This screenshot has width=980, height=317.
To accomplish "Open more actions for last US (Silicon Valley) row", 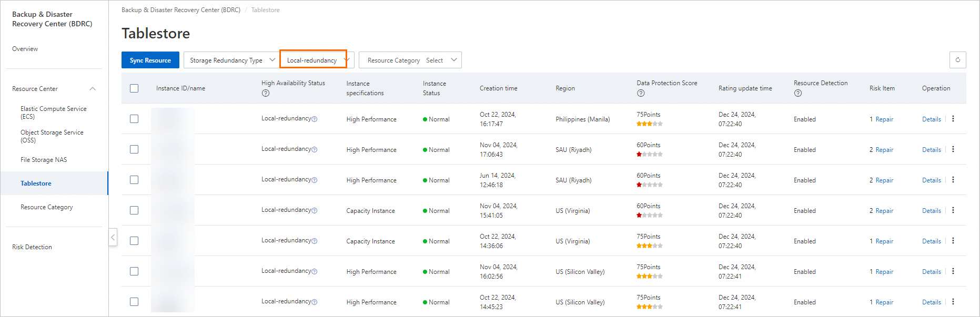I will tap(953, 302).
